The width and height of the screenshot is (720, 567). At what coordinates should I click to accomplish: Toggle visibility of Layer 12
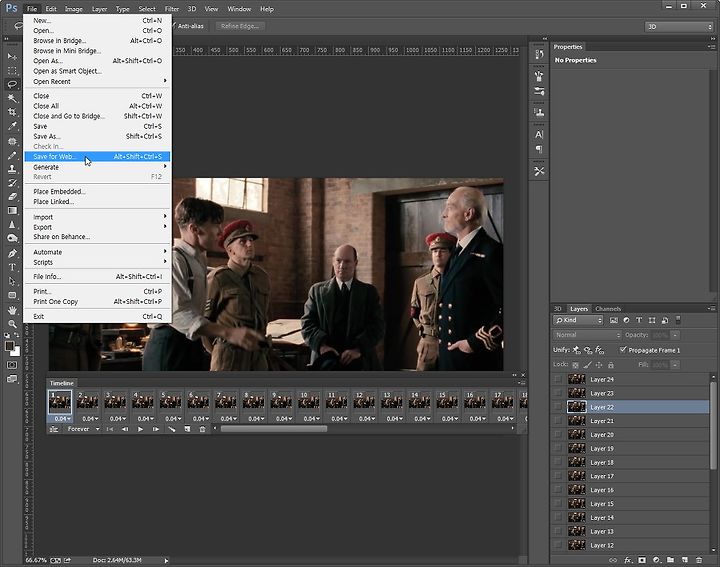pos(557,545)
